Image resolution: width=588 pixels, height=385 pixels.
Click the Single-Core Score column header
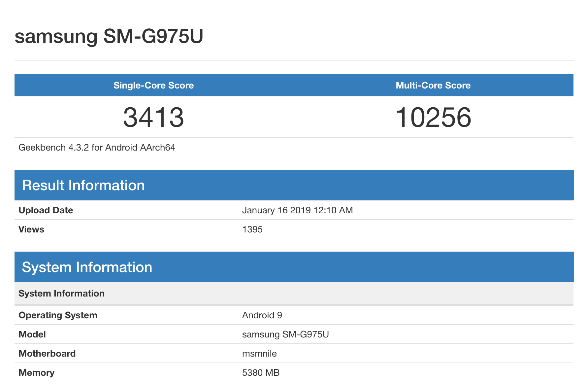(x=153, y=85)
